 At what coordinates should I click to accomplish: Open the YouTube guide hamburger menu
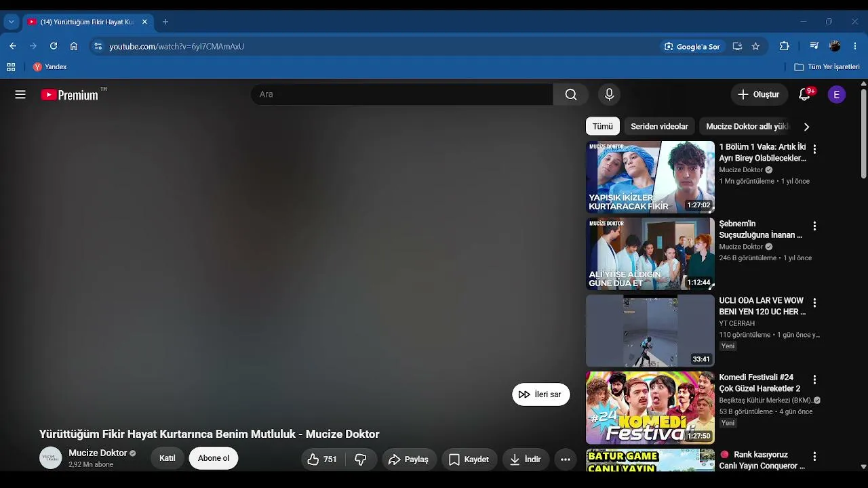(x=20, y=95)
